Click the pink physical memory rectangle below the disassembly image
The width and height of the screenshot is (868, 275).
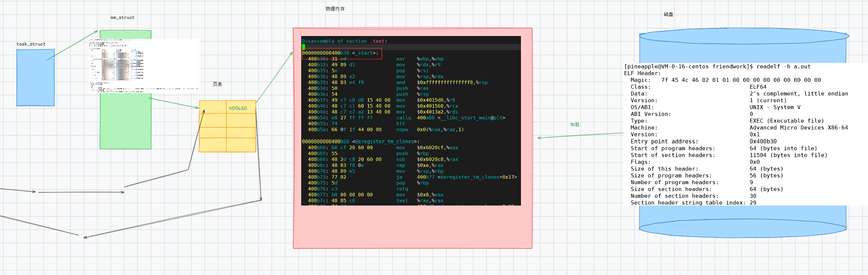click(x=413, y=227)
